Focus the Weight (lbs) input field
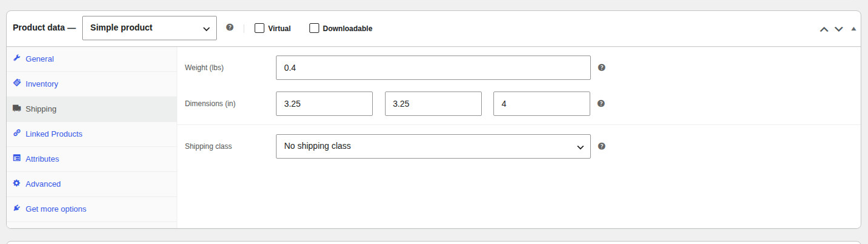 pyautogui.click(x=433, y=68)
